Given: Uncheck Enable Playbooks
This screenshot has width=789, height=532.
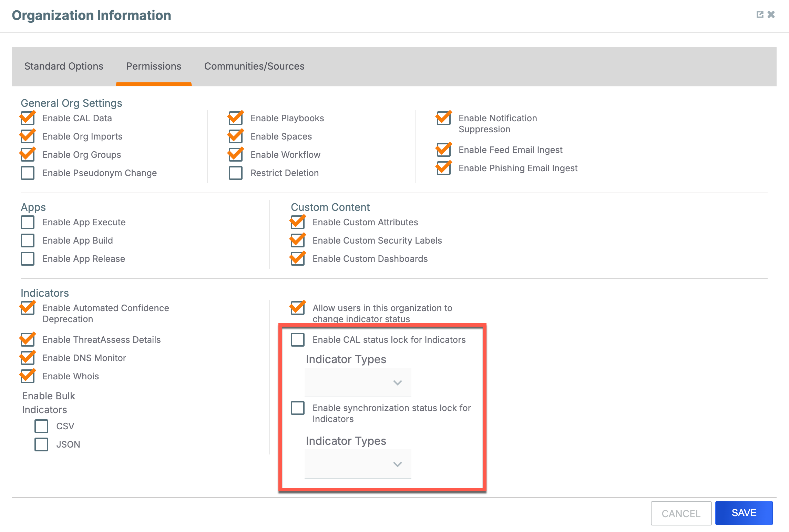Looking at the screenshot, I should [x=235, y=118].
